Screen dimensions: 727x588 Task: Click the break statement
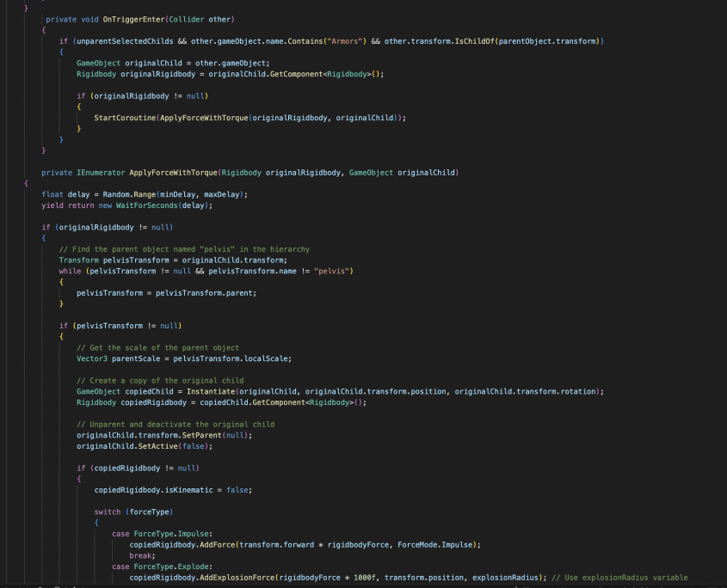tap(141, 555)
